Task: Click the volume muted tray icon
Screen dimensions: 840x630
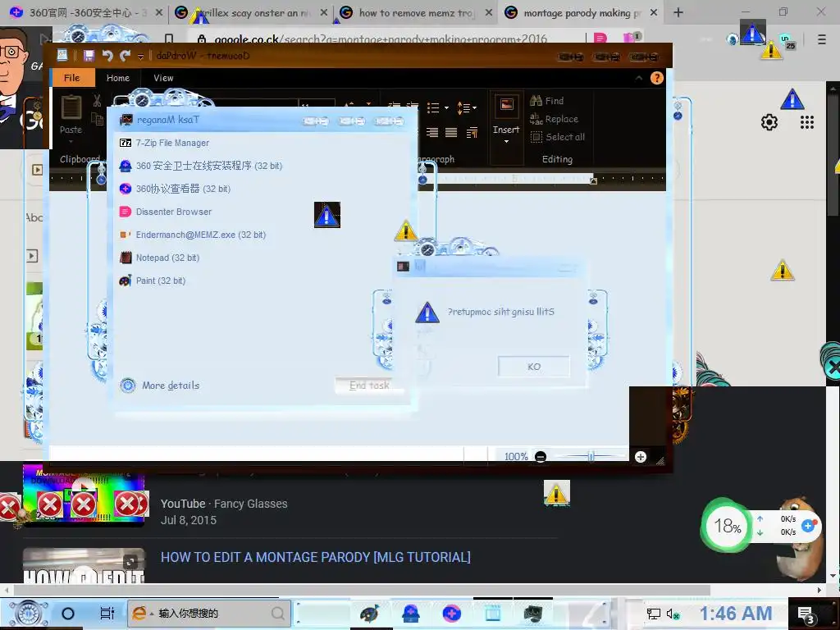Action: coord(673,614)
